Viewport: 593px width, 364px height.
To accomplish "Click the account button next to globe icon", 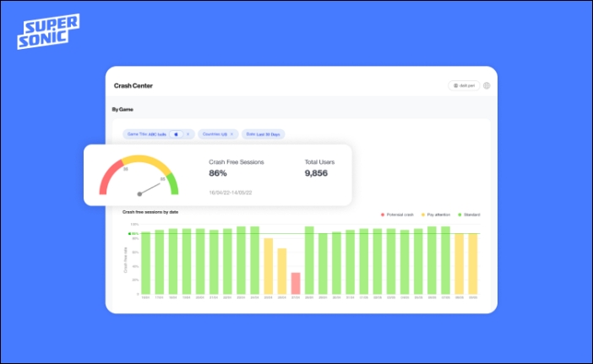I will coord(464,85).
